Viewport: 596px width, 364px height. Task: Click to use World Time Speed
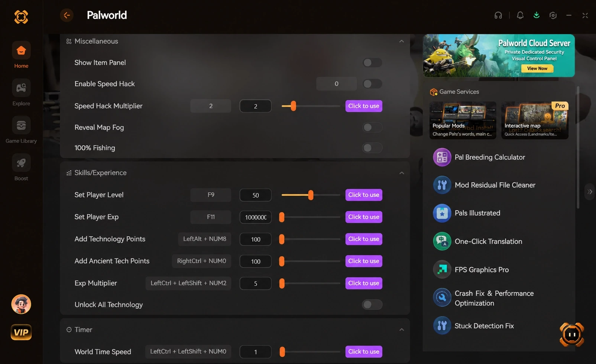(x=364, y=352)
